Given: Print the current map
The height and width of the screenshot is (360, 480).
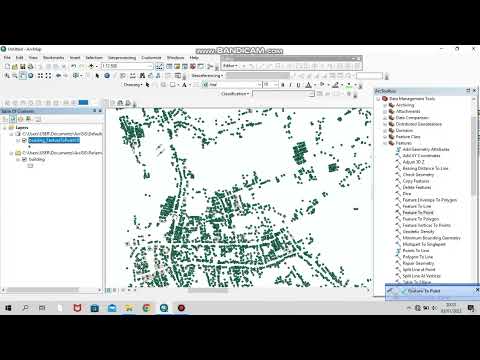Looking at the screenshot, I should pyautogui.click(x=30, y=66).
